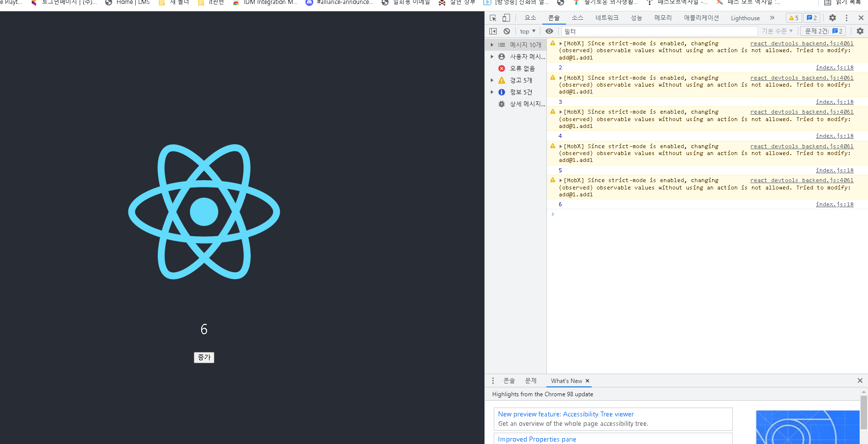Open first react_devtools_backend.js:4061 link
Viewport: 868px width, 444px height.
[x=802, y=44]
